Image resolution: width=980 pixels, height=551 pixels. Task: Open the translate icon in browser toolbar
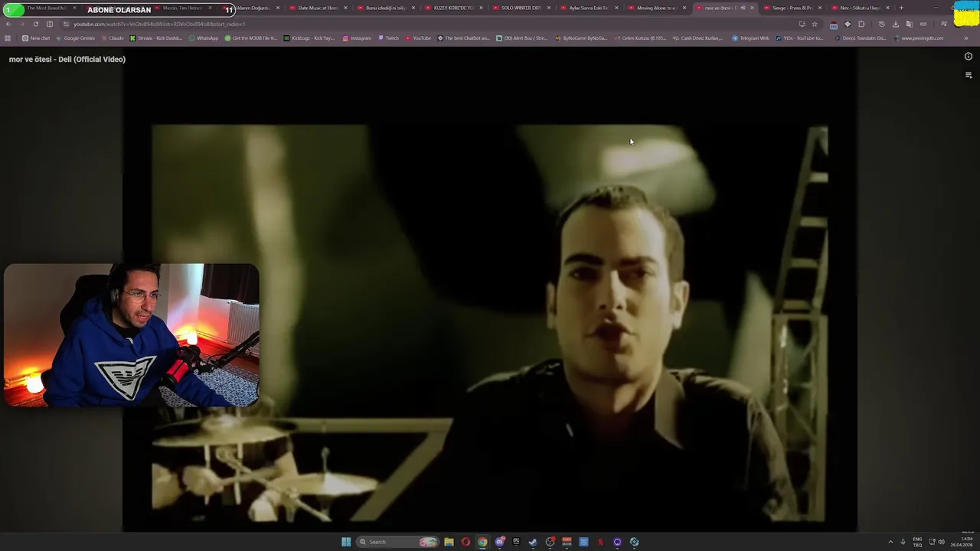click(910, 24)
